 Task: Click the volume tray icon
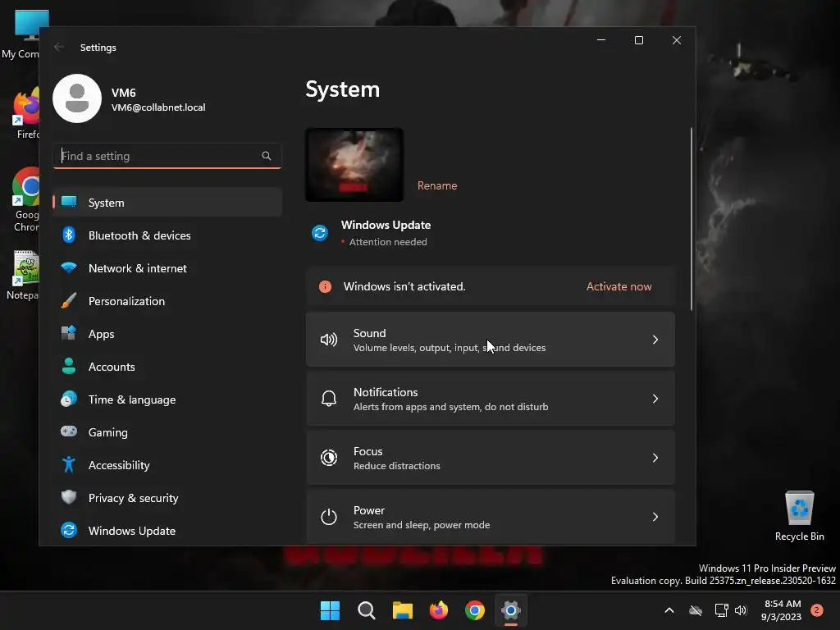741,610
